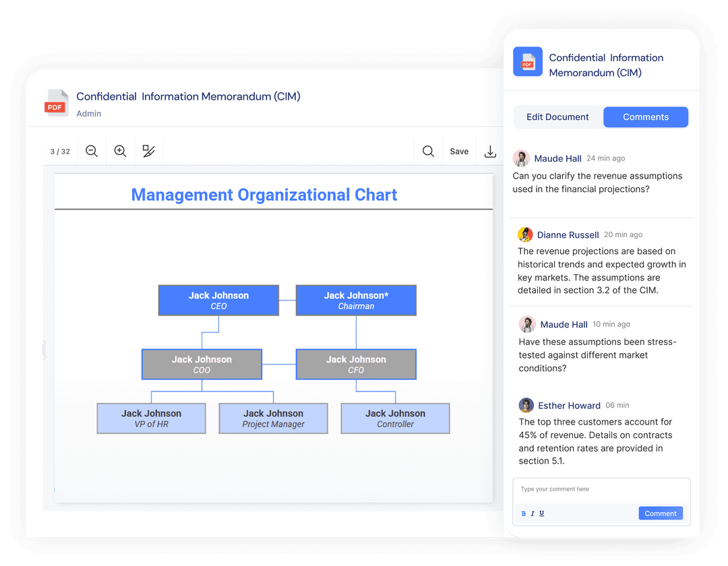The width and height of the screenshot is (728, 566).
Task: Open search in document viewer
Action: [x=428, y=151]
